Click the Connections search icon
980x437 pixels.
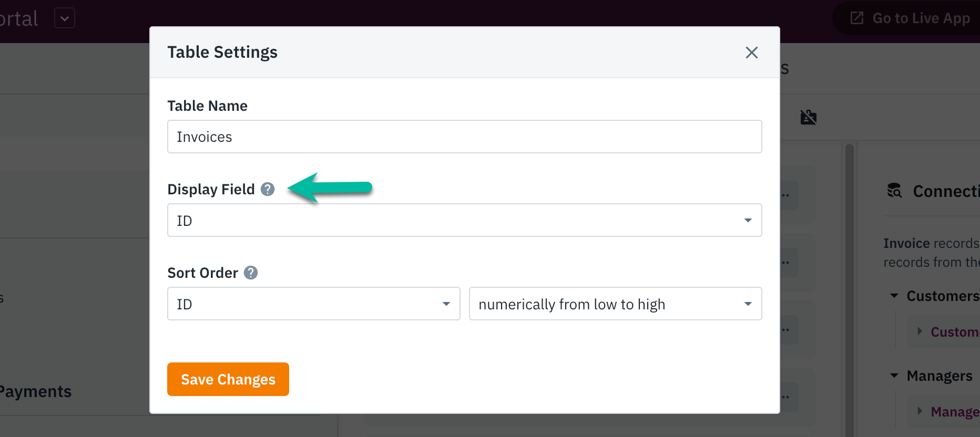(894, 191)
